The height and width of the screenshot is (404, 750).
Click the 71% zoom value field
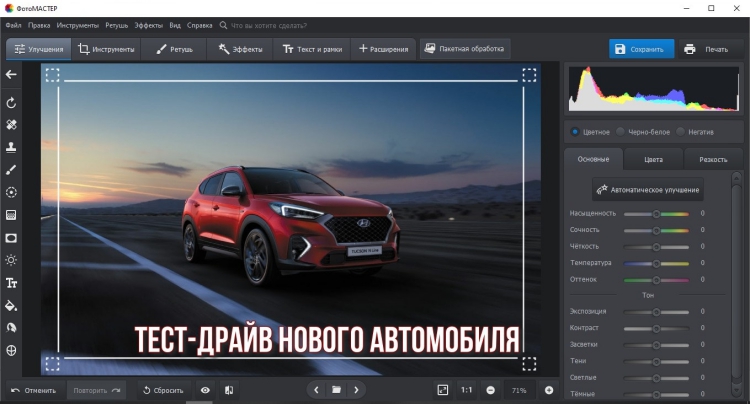pyautogui.click(x=519, y=390)
